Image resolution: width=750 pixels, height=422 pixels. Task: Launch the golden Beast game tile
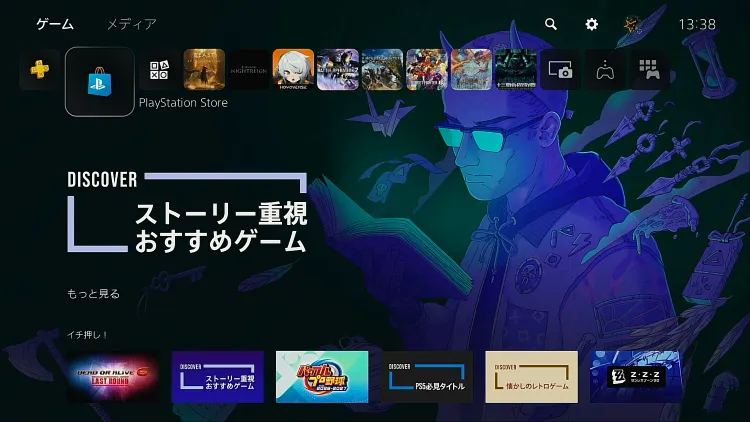(204, 69)
